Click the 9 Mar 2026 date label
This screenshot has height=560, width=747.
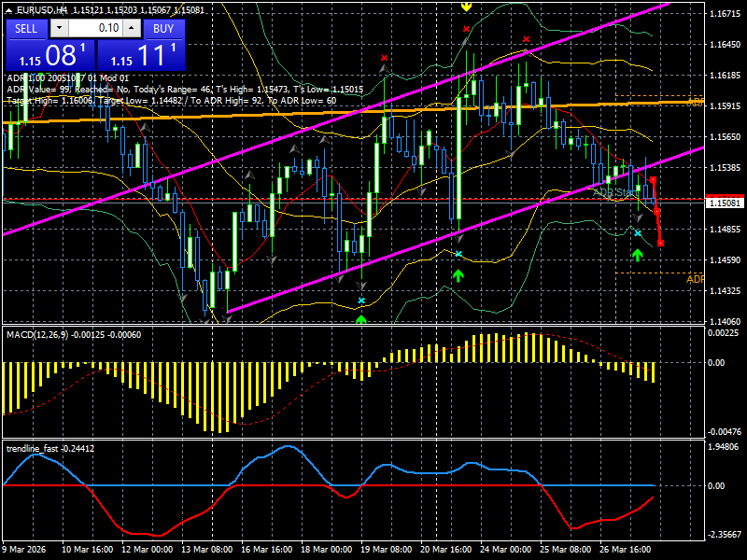[x=24, y=549]
